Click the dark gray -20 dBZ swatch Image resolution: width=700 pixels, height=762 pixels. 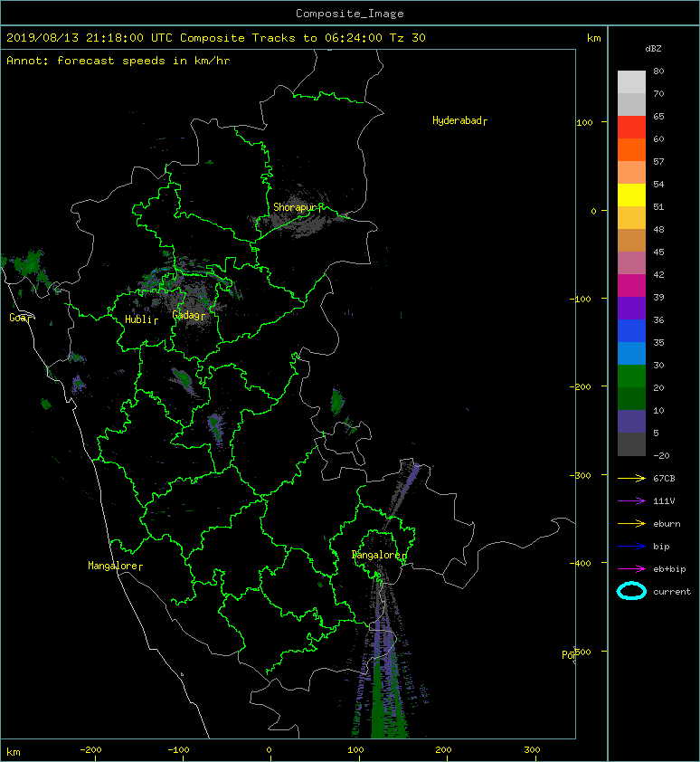[631, 444]
